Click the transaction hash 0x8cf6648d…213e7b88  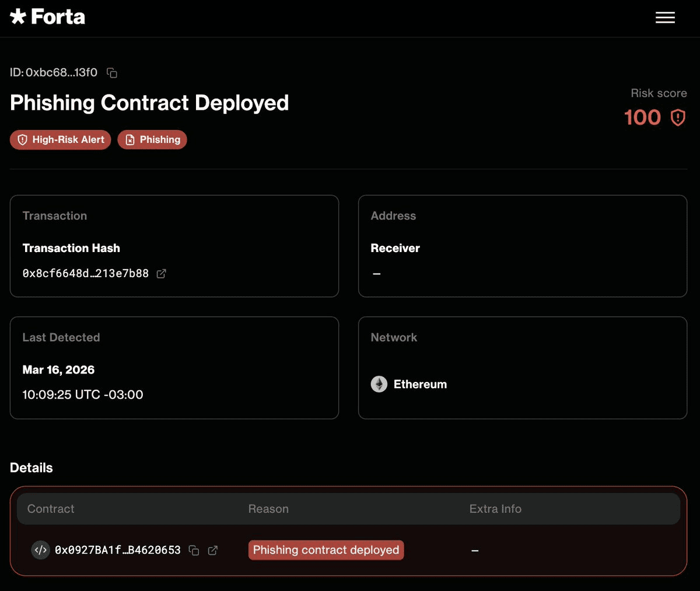pos(86,274)
